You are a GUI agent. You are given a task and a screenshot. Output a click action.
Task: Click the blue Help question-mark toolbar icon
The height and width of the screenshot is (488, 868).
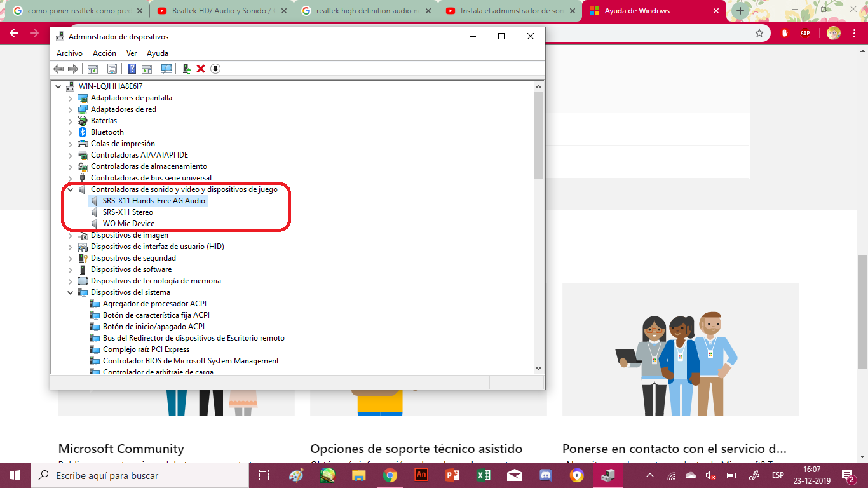[132, 69]
